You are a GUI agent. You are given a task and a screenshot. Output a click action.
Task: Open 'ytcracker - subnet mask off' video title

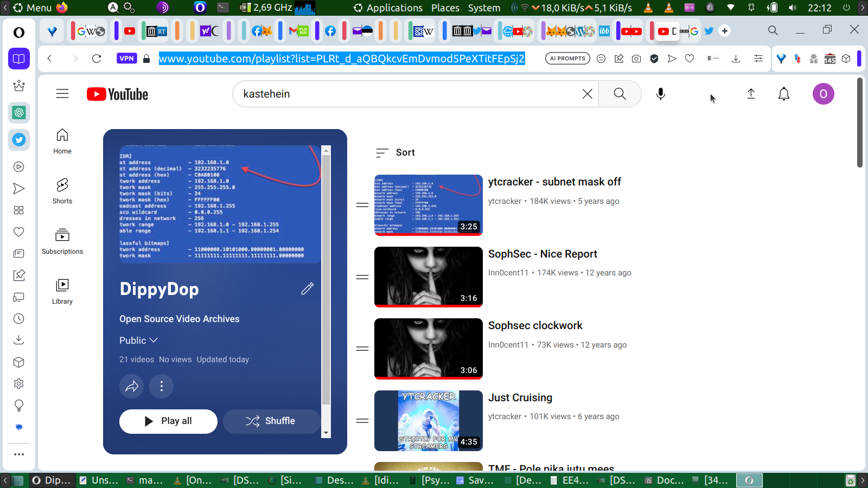[x=554, y=182]
